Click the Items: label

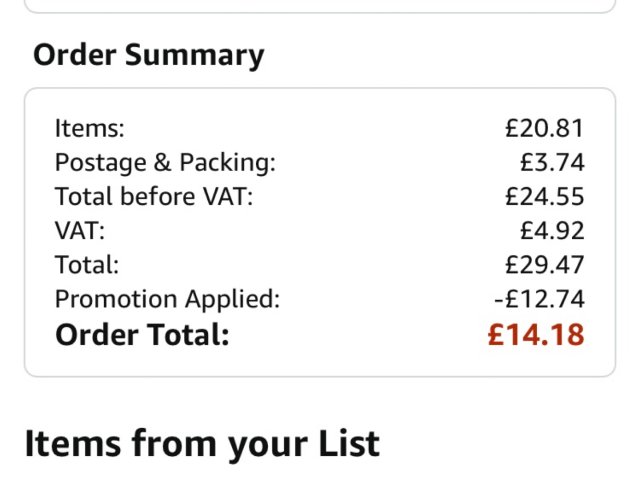(90, 128)
